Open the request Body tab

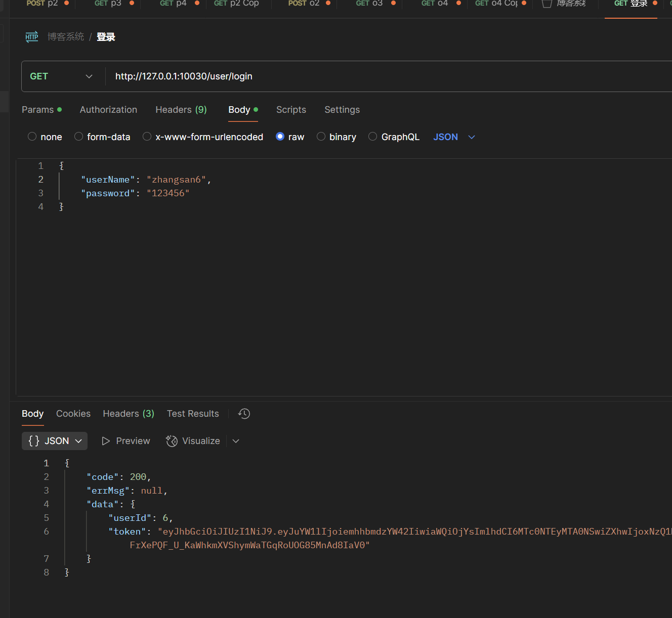click(x=243, y=110)
